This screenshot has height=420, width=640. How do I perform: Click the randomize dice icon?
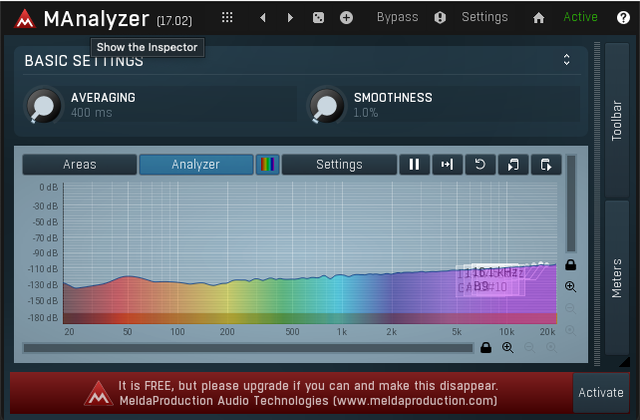[318, 18]
